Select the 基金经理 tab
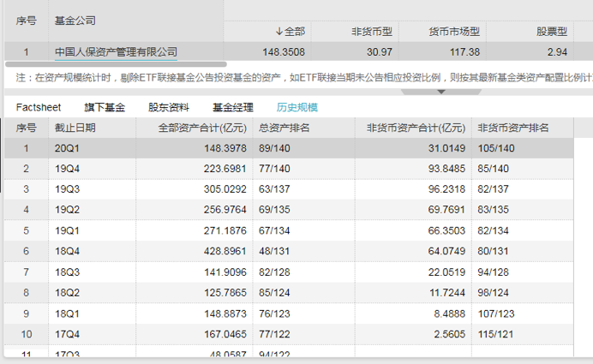Viewport: 593px width, 364px height. pos(233,108)
